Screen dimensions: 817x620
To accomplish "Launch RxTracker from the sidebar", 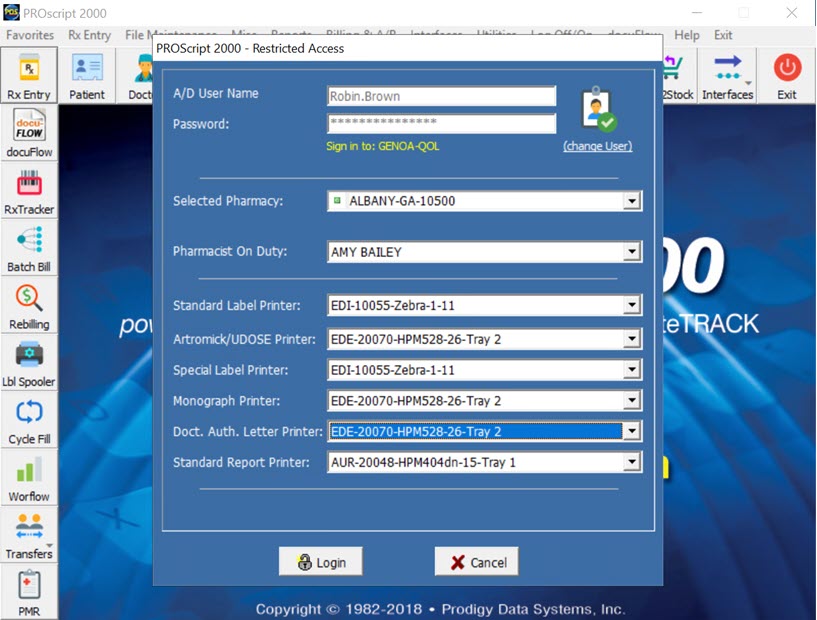I will click(29, 191).
